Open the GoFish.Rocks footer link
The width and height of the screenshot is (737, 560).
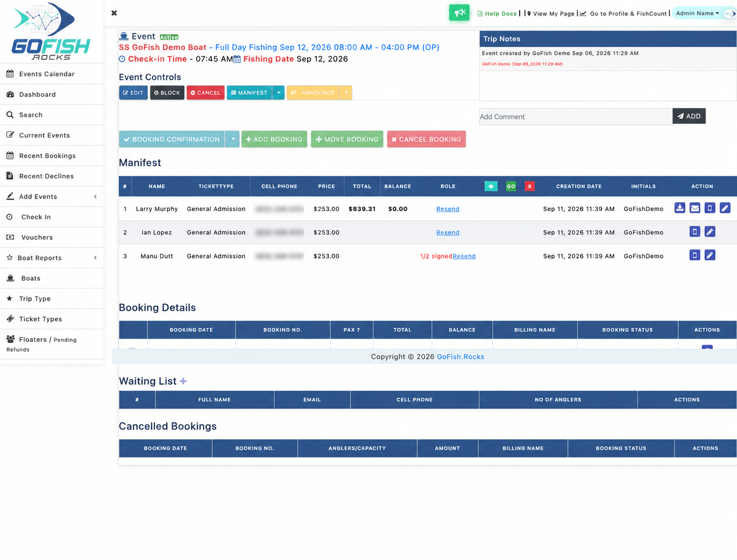pyautogui.click(x=460, y=357)
